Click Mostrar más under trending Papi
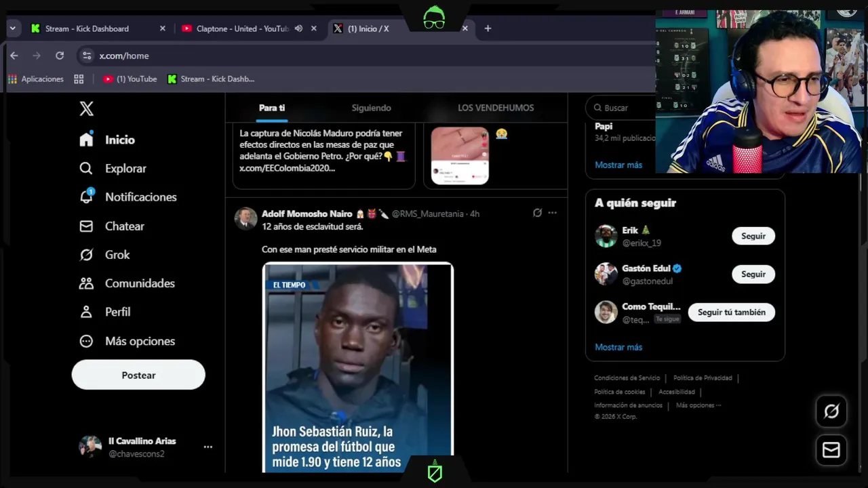Image resolution: width=868 pixels, height=488 pixels. pos(618,165)
